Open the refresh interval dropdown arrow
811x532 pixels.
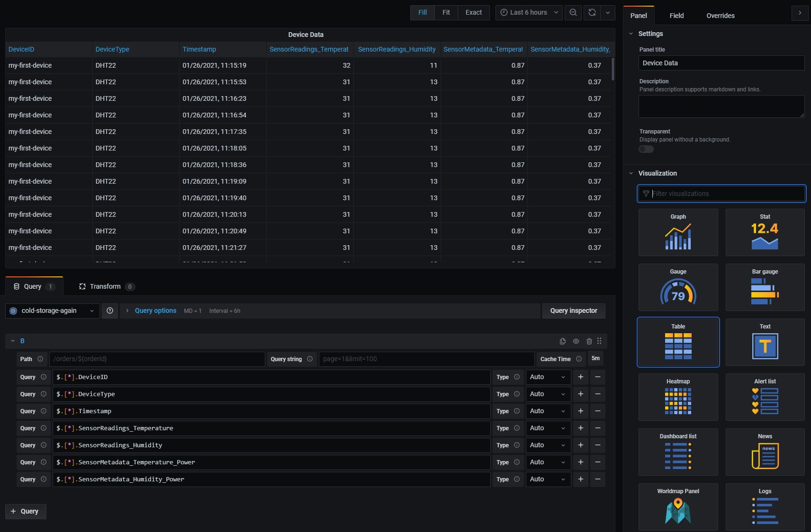pyautogui.click(x=608, y=13)
